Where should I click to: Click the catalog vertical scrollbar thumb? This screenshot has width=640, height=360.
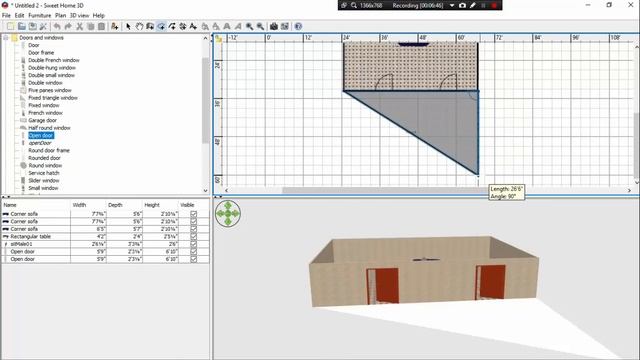point(205,100)
